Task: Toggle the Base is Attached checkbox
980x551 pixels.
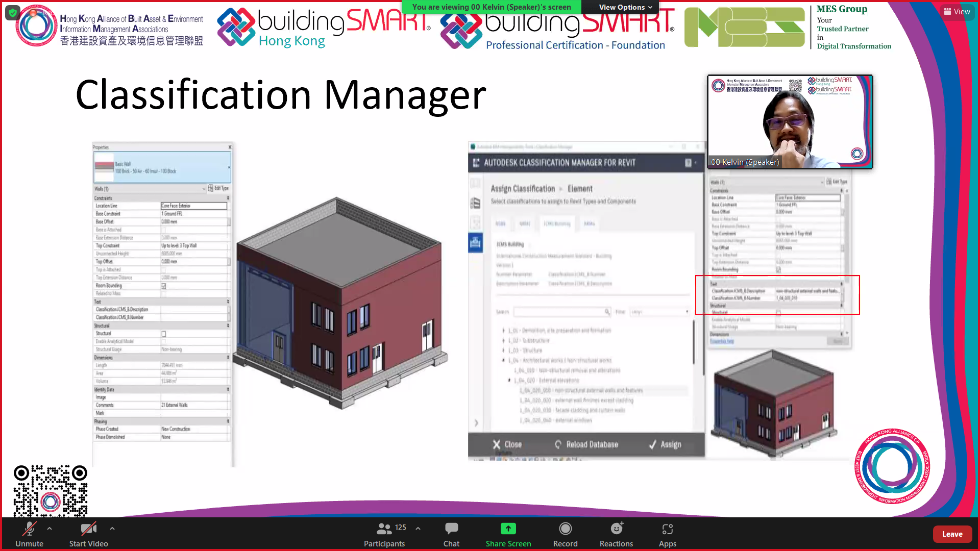Action: (164, 230)
